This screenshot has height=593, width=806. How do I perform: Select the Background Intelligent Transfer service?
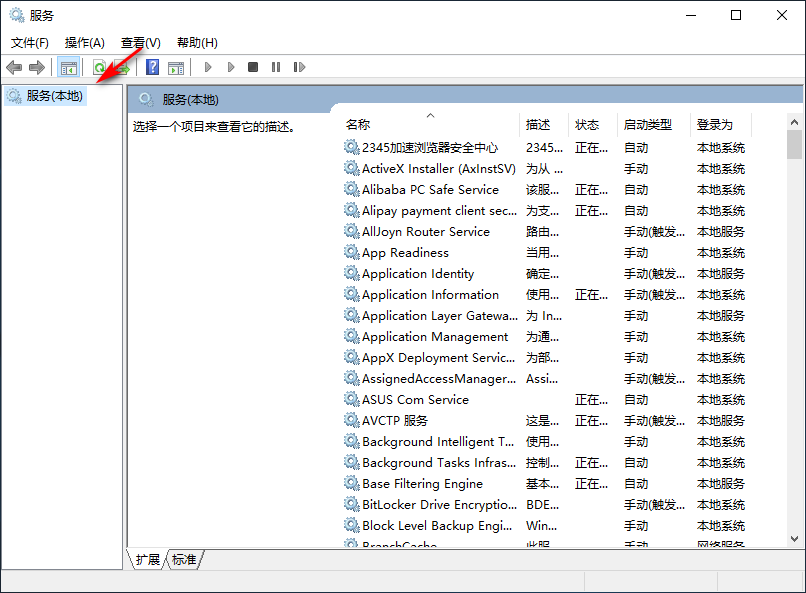tap(432, 441)
